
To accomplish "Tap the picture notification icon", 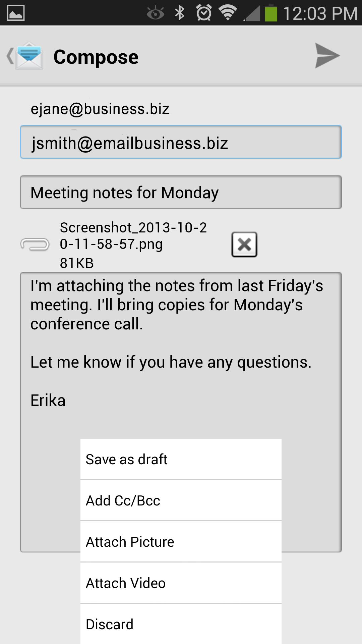I will click(16, 13).
